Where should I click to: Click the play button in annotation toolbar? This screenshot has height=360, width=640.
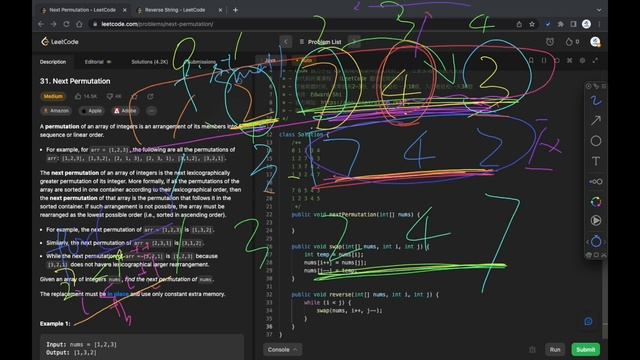596,220
